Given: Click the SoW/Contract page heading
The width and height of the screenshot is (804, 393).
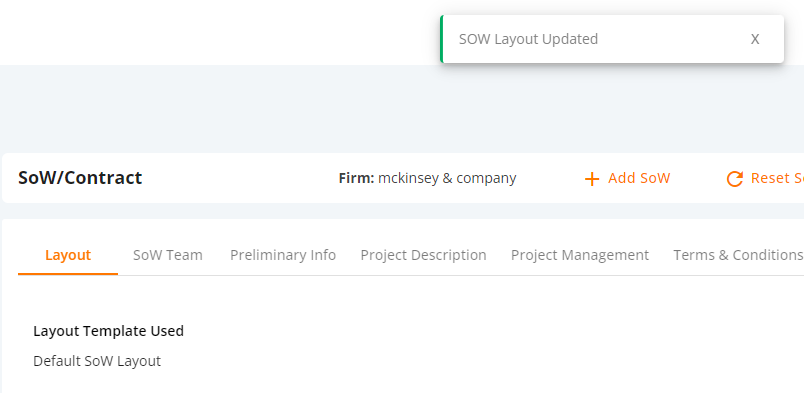Looking at the screenshot, I should point(80,178).
